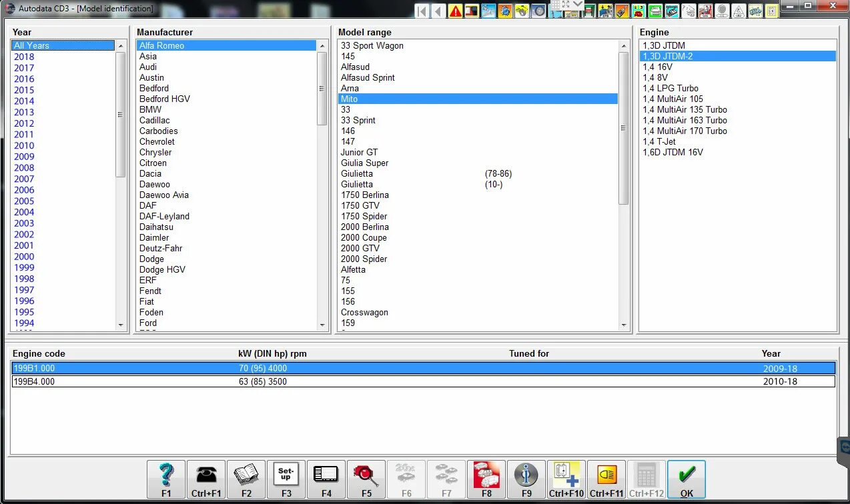Select engine code row 199B1.000
This screenshot has height=504, width=850.
423,368
